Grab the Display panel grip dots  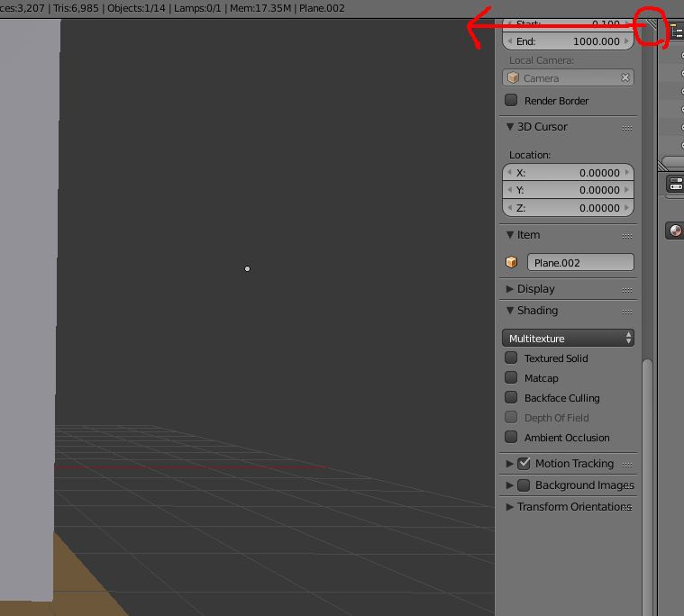tap(627, 290)
